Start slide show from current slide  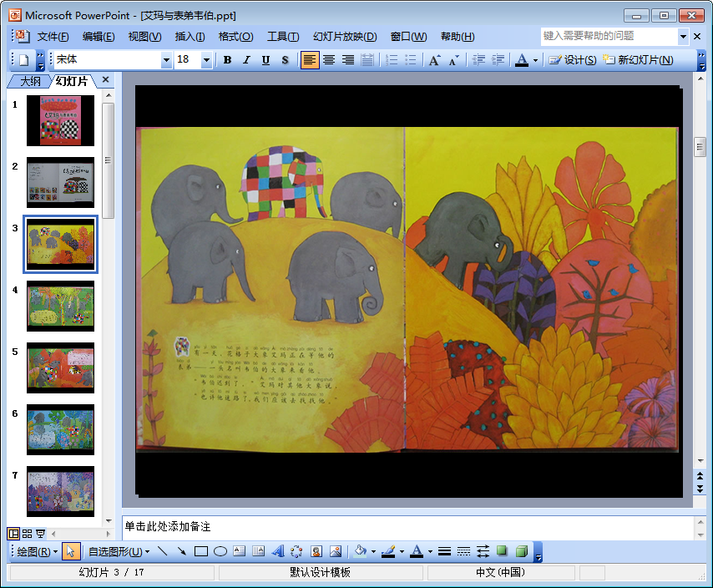click(x=40, y=534)
